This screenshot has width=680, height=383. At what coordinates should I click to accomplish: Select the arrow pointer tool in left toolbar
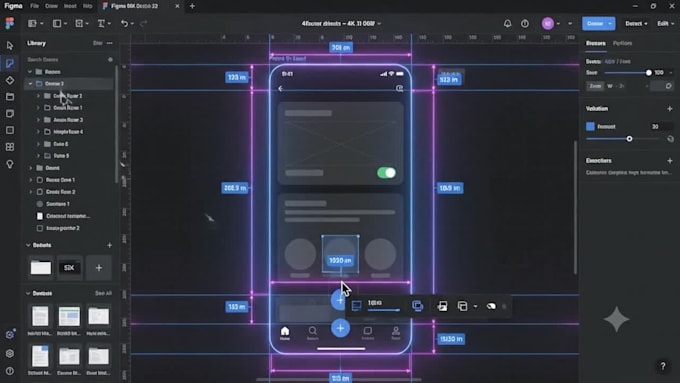[x=10, y=46]
